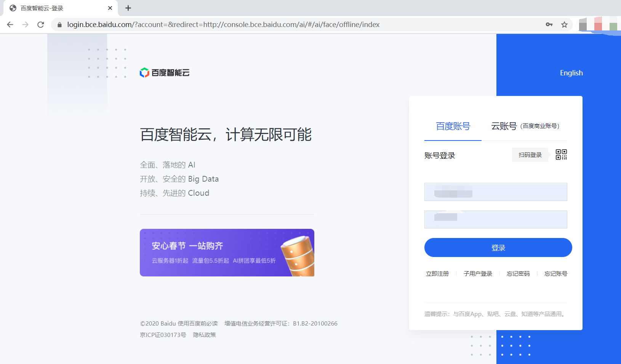Click the 扫码登录 tooltip label

(530, 155)
